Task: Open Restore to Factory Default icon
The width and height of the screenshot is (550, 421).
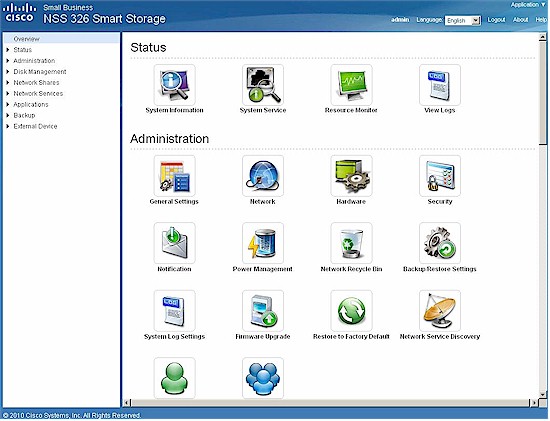Action: coord(351,311)
